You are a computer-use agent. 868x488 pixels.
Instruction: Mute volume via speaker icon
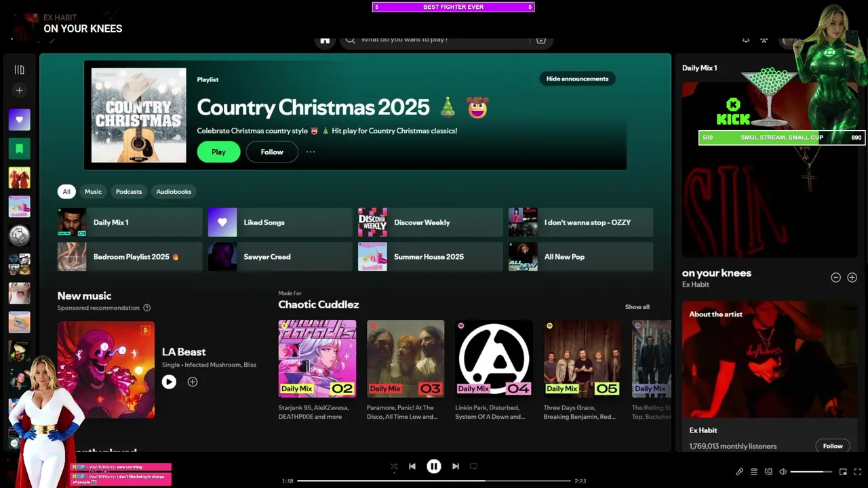[x=783, y=472]
